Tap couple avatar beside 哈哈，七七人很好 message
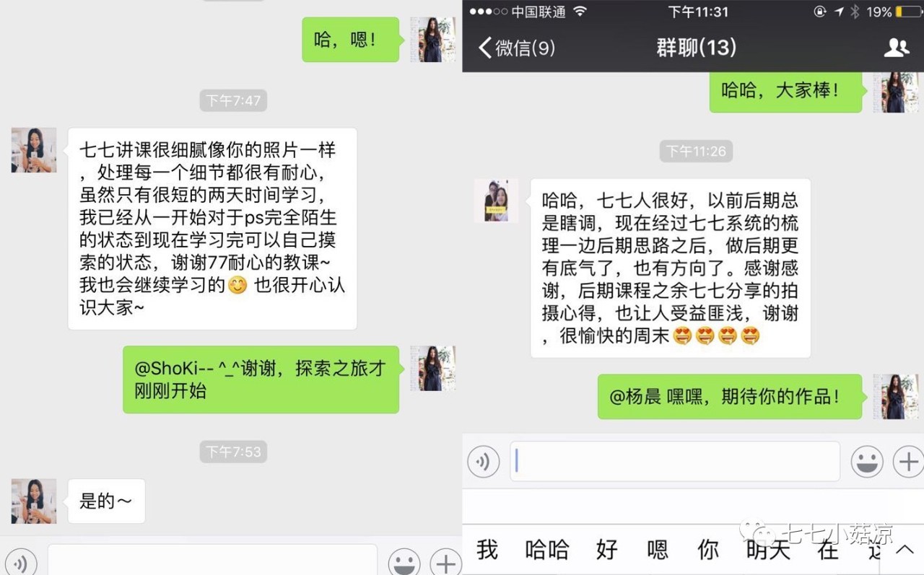 (x=497, y=201)
